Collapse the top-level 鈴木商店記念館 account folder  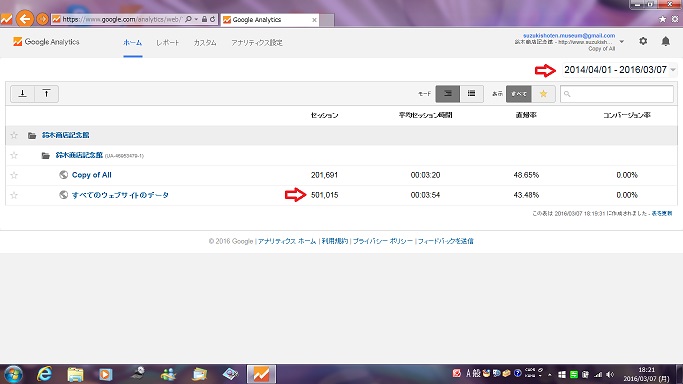pos(32,135)
